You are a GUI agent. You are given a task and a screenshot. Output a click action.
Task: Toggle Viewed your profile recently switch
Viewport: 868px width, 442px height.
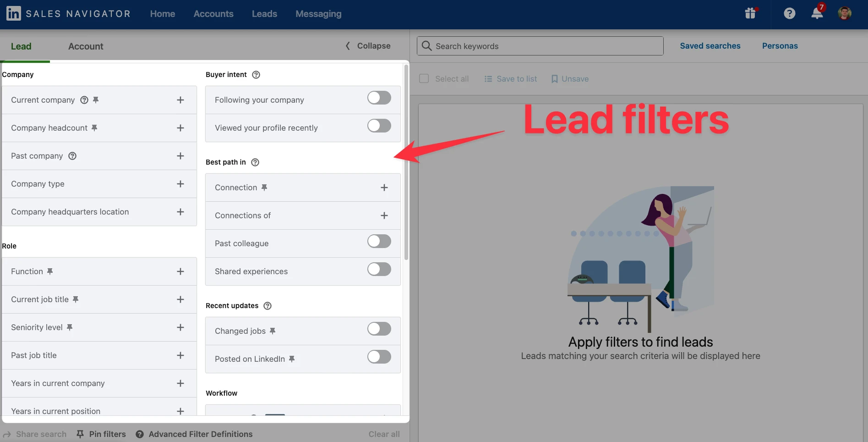379,126
